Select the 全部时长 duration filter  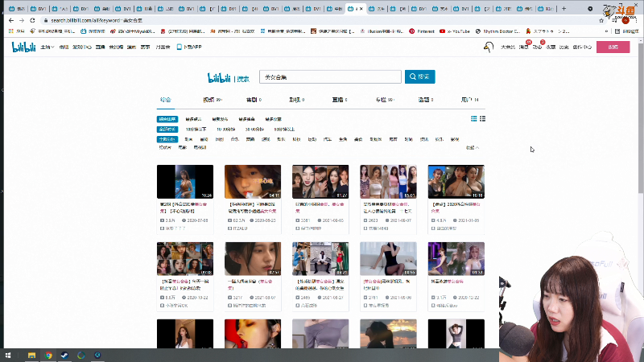pyautogui.click(x=167, y=130)
